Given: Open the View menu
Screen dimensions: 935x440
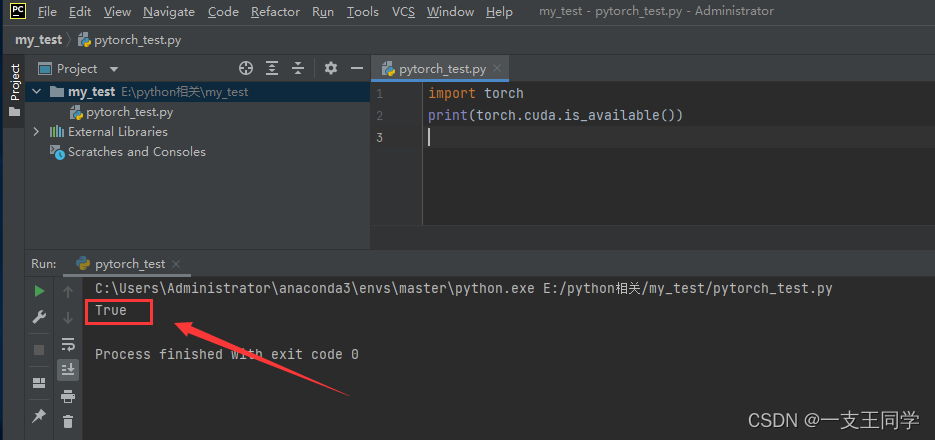Looking at the screenshot, I should pyautogui.click(x=117, y=11).
